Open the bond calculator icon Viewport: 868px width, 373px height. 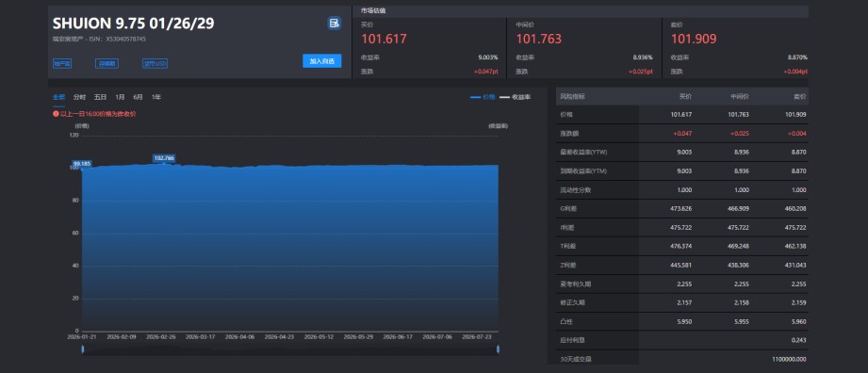pos(334,24)
